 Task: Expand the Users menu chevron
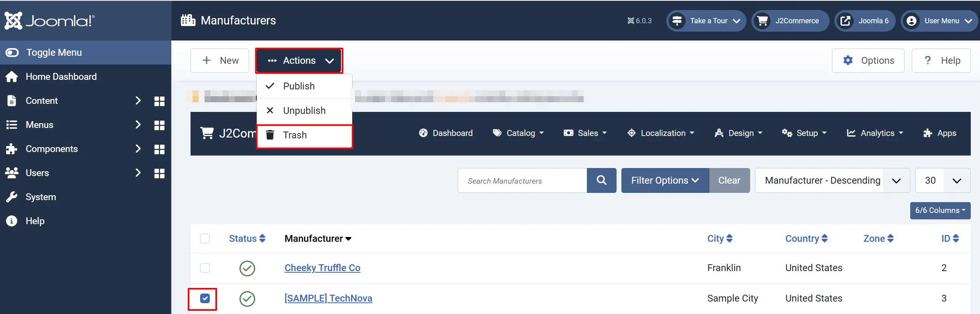tap(138, 173)
